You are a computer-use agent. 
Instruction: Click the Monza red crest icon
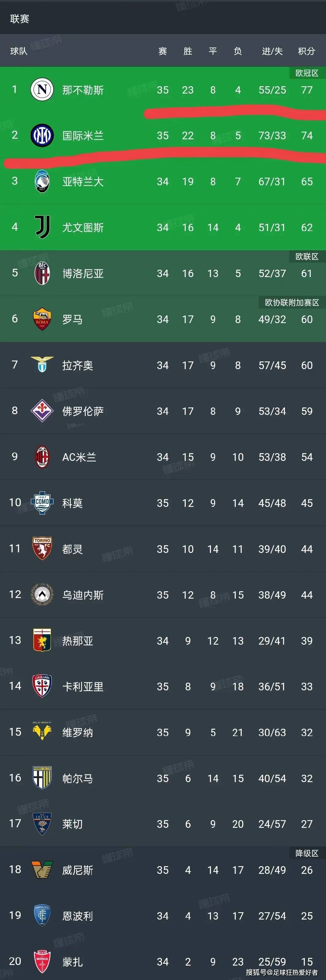42,961
